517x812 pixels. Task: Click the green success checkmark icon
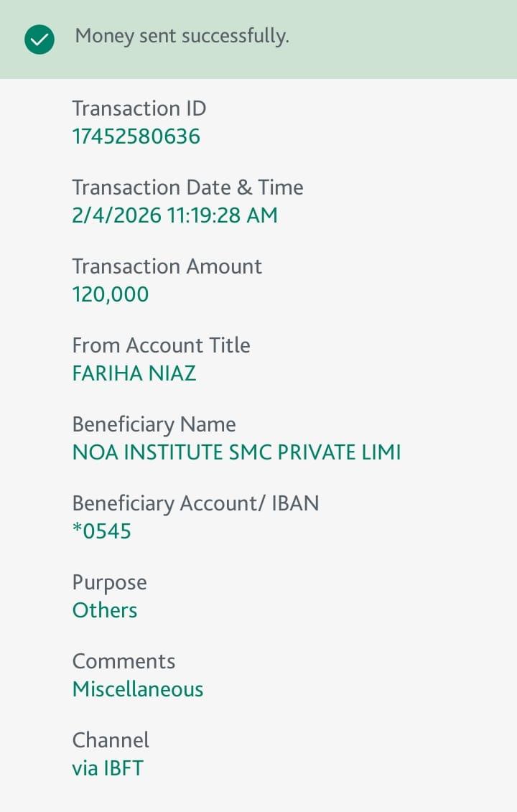39,39
